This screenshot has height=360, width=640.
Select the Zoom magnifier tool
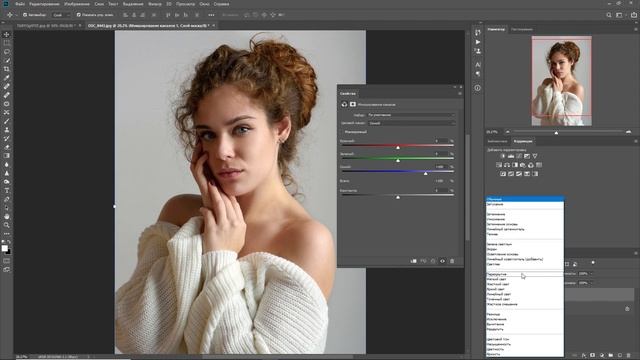point(7,225)
